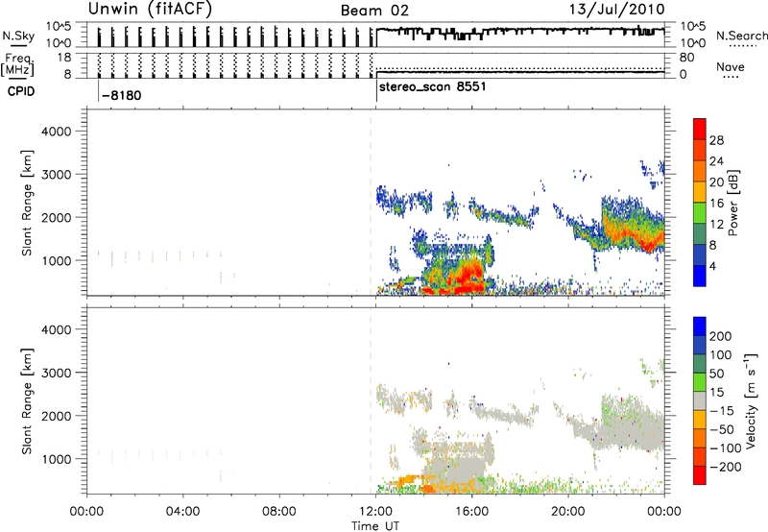Viewport: 768px width, 532px height.
Task: Click the 'Beam 02' label
Action: [x=374, y=11]
